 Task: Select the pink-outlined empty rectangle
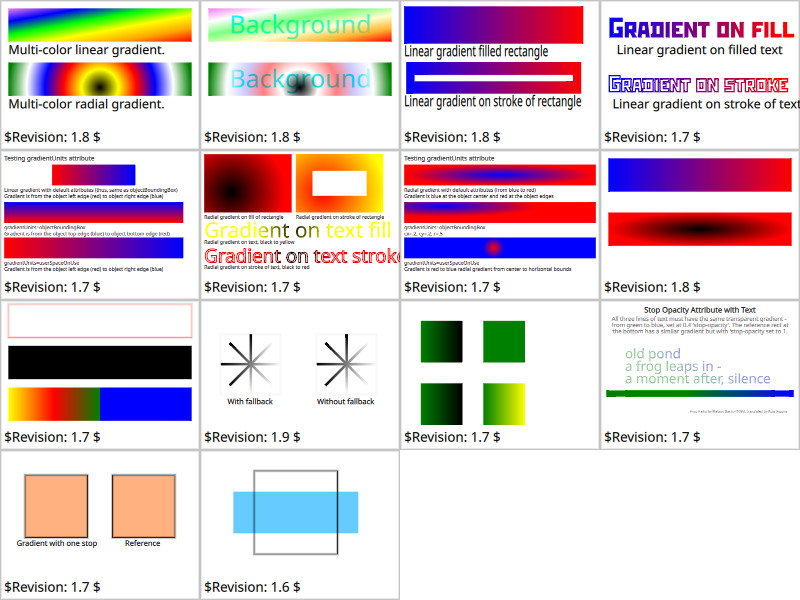click(x=99, y=321)
